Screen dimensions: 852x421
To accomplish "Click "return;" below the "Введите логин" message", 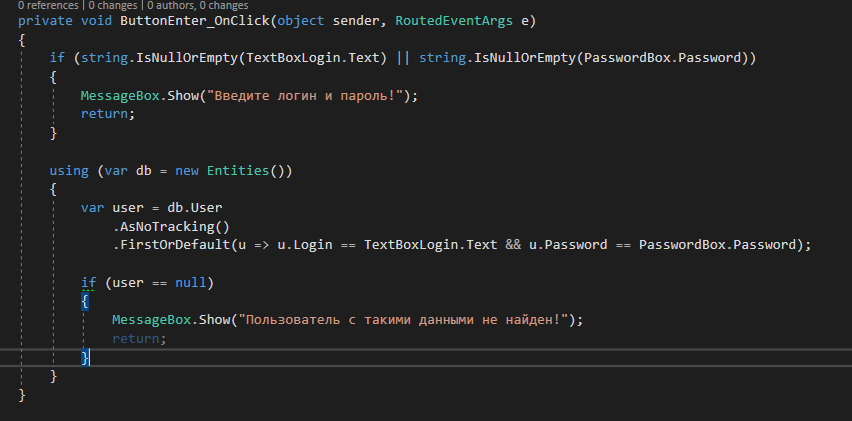I will pyautogui.click(x=108, y=114).
